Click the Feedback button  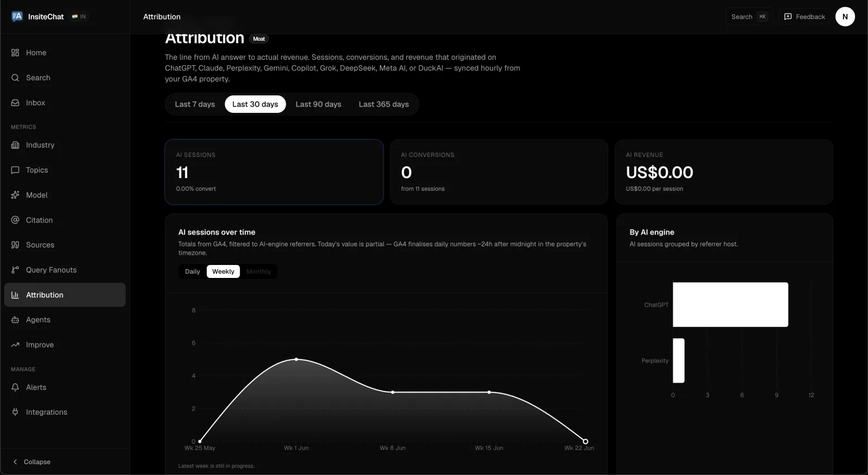point(805,17)
